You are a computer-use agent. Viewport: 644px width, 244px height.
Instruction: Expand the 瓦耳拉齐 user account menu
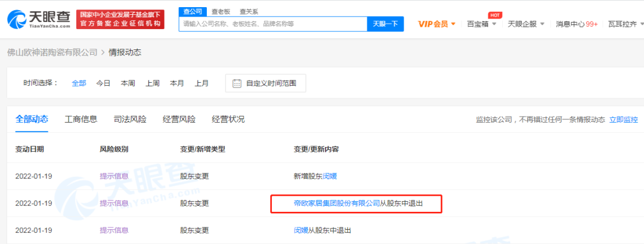point(626,24)
